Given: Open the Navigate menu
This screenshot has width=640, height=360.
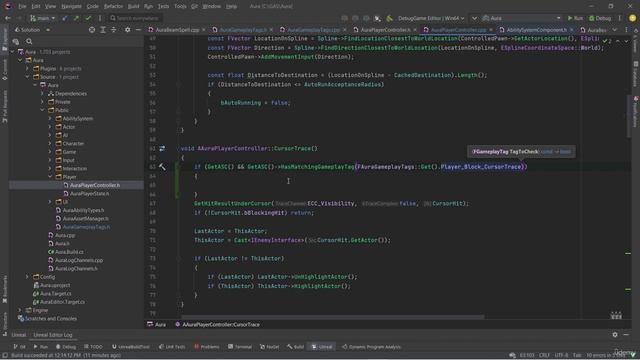Looking at the screenshot, I should click(71, 7).
